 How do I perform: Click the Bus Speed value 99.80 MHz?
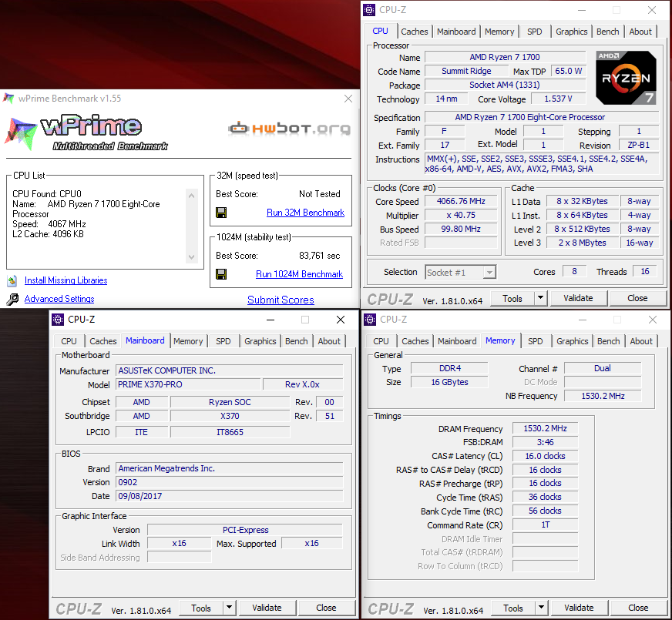pyautogui.click(x=461, y=229)
